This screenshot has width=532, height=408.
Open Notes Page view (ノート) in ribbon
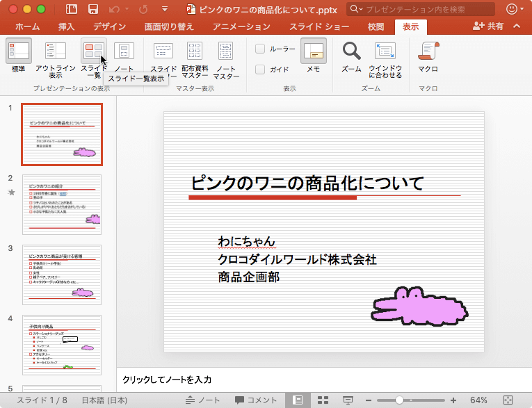[124, 56]
